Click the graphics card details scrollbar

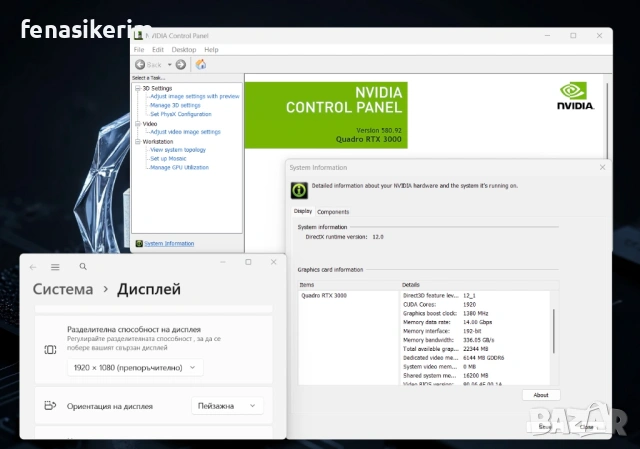(553, 331)
